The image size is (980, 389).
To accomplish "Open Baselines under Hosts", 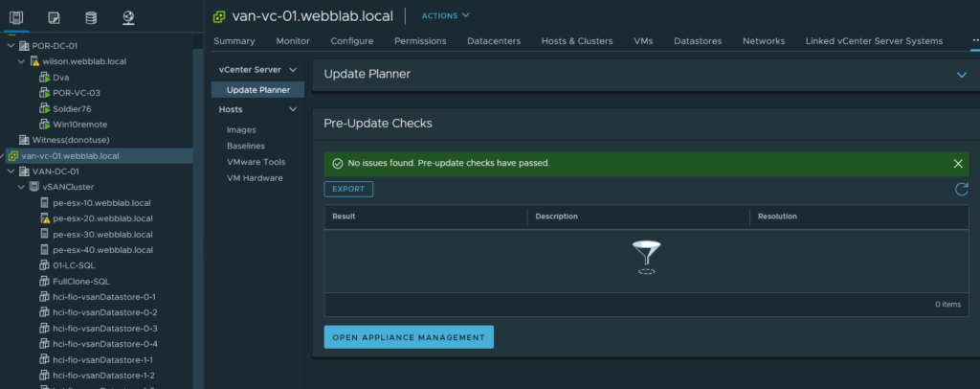I will point(246,146).
